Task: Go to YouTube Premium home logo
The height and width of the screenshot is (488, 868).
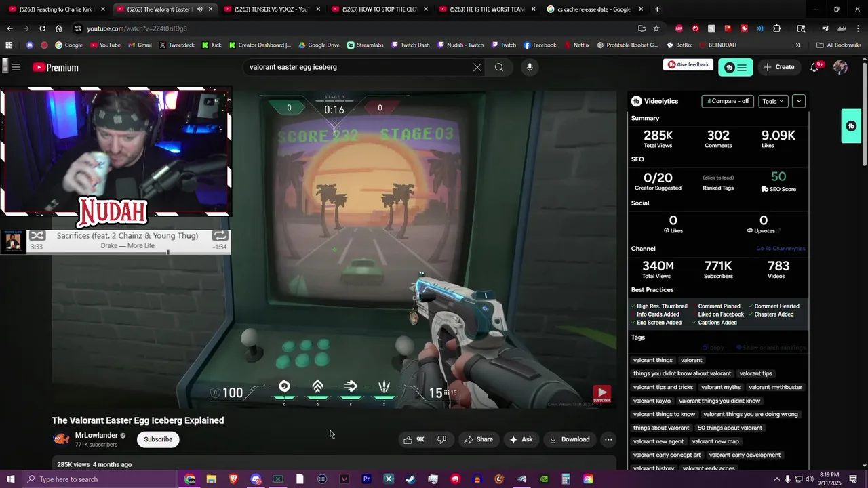Action: point(56,67)
